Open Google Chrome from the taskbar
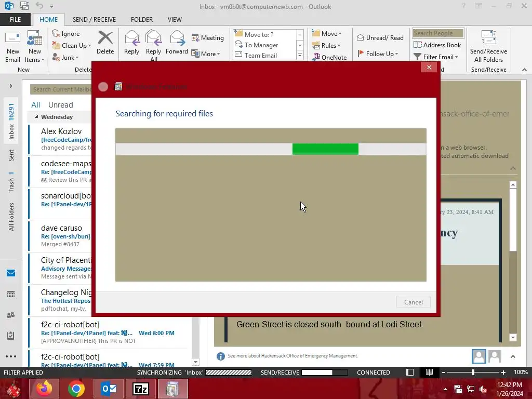 [76, 389]
